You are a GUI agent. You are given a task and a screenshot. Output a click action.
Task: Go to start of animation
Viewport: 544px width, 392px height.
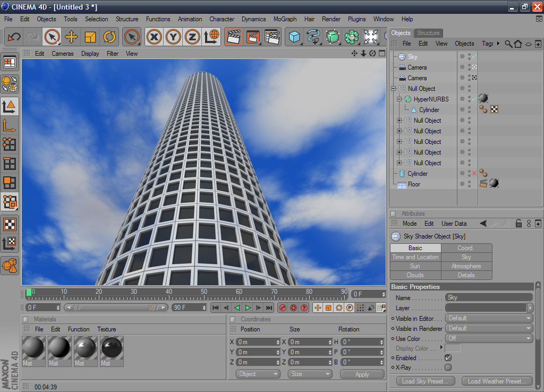[215, 308]
